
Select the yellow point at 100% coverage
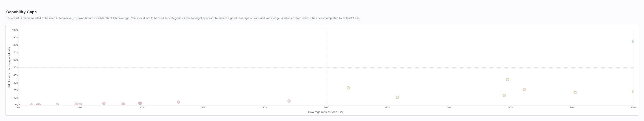pos(633,92)
